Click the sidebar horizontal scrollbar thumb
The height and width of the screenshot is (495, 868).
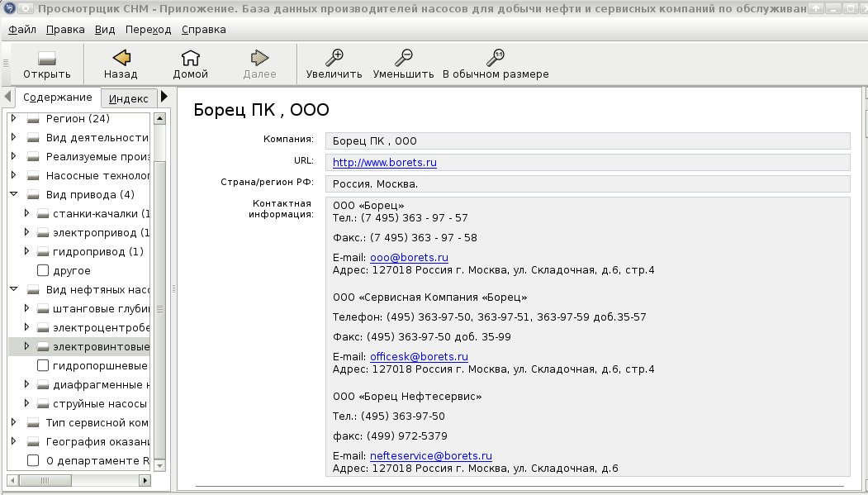[x=46, y=481]
